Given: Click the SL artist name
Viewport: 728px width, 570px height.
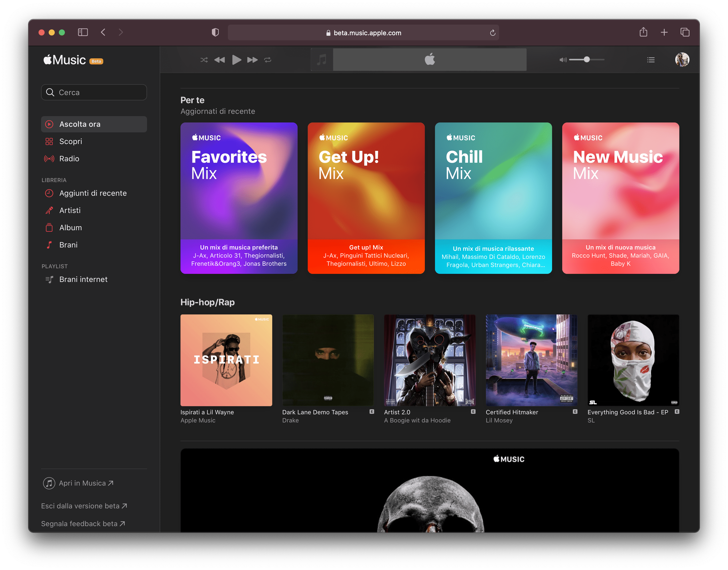Looking at the screenshot, I should (x=591, y=420).
